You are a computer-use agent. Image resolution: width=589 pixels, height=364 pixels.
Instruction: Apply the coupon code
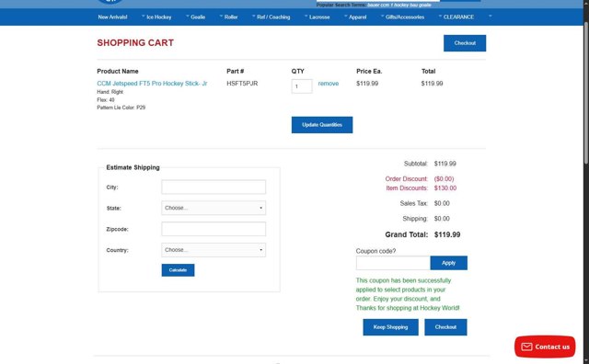[449, 263]
